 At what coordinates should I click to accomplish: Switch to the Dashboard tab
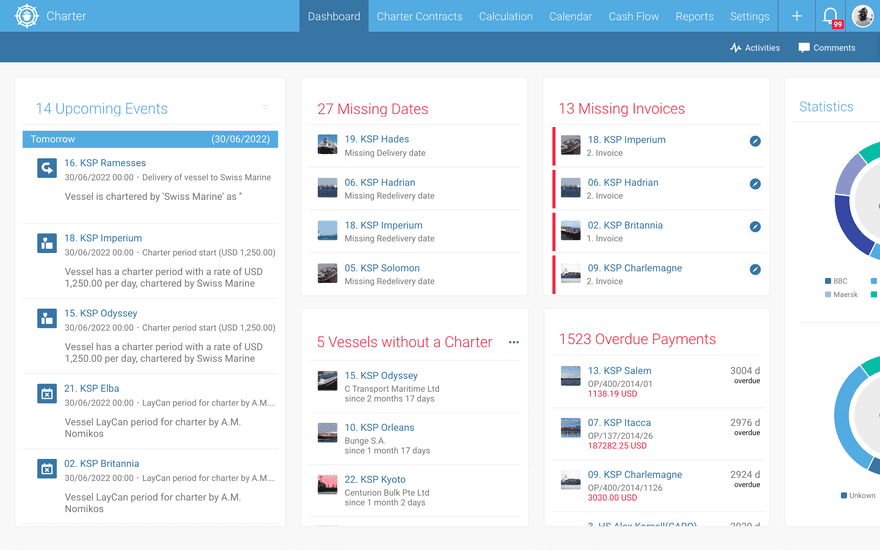(x=334, y=16)
